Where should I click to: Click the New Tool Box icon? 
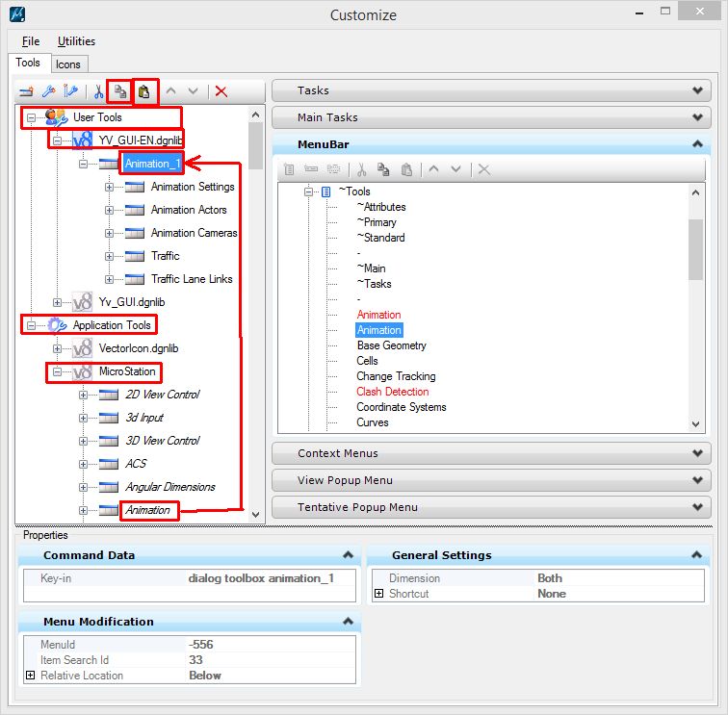26,91
